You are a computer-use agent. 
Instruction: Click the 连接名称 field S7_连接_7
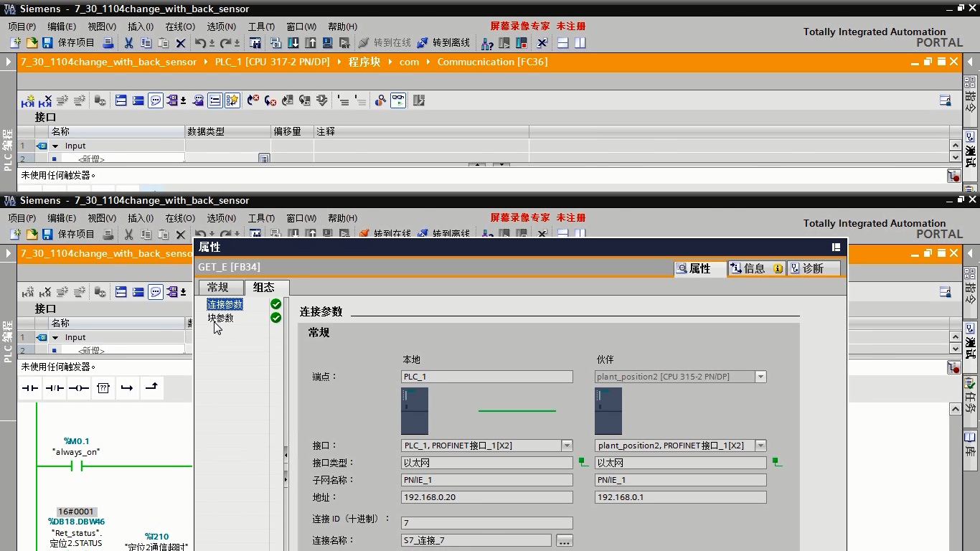tap(476, 540)
